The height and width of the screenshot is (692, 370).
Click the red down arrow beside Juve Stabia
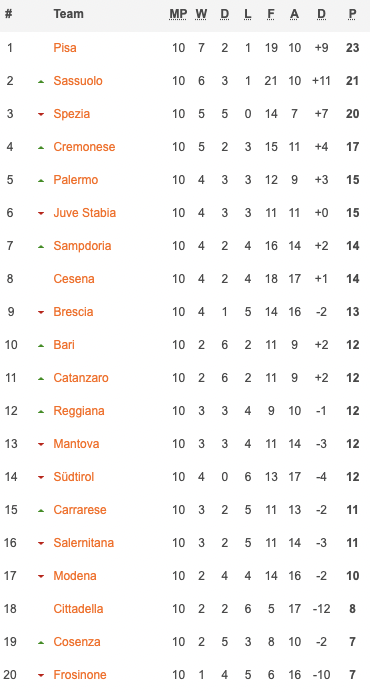pos(41,213)
